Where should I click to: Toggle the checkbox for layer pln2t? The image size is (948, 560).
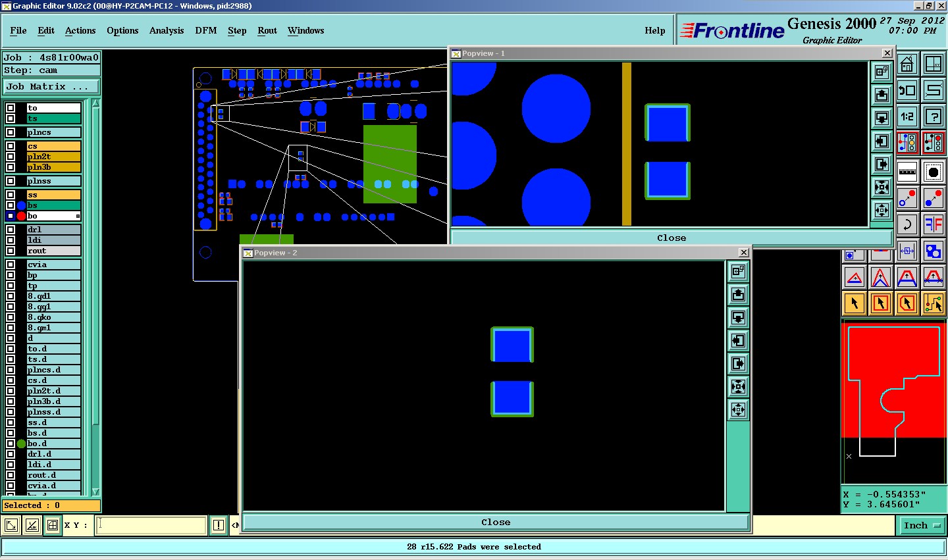coord(11,157)
